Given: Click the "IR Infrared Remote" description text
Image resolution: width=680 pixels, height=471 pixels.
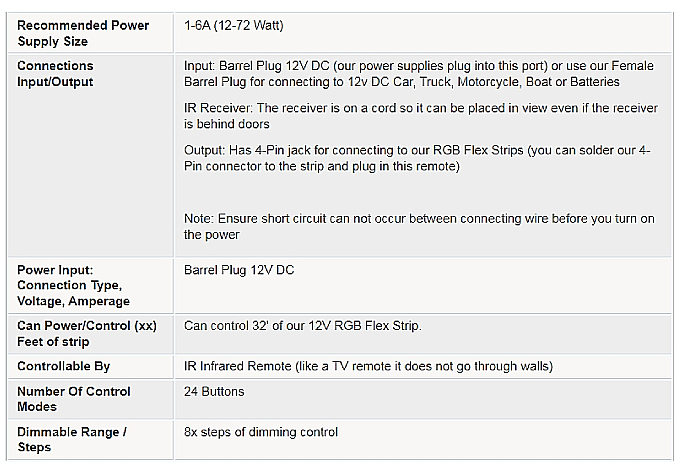Looking at the screenshot, I should pos(368,366).
